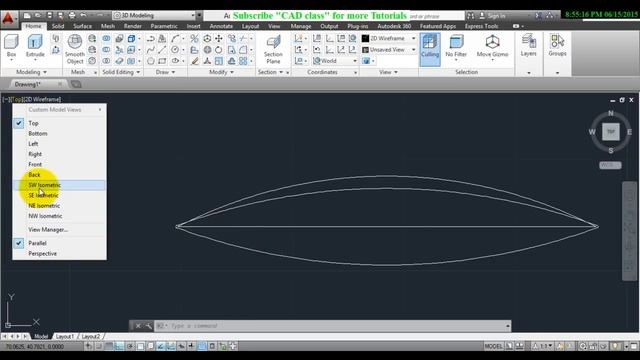Switch to Layout1 tab

[x=64, y=336]
